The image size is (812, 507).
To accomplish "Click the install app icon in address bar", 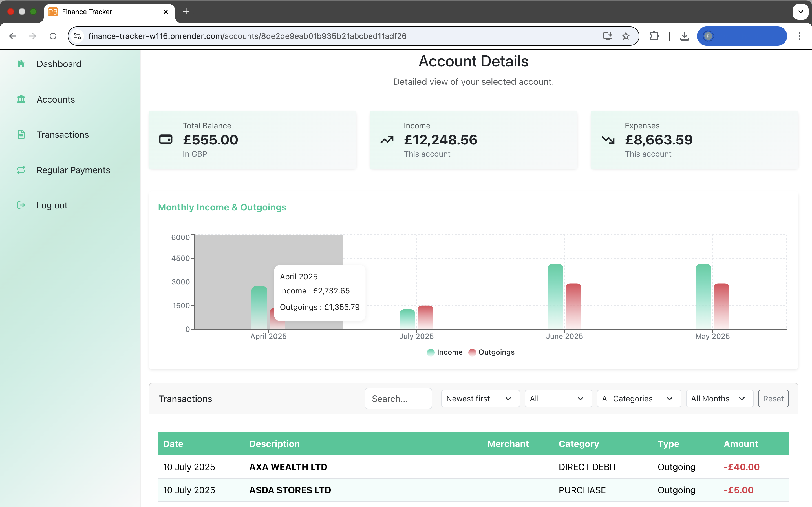I will [607, 36].
